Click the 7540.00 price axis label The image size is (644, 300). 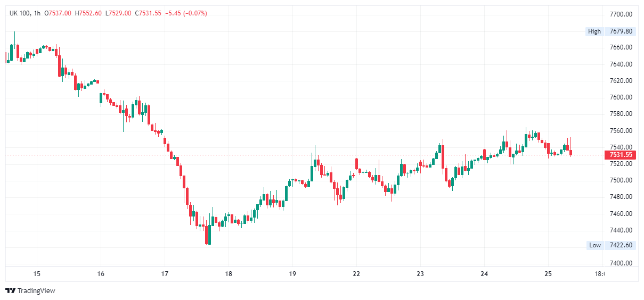coord(621,147)
